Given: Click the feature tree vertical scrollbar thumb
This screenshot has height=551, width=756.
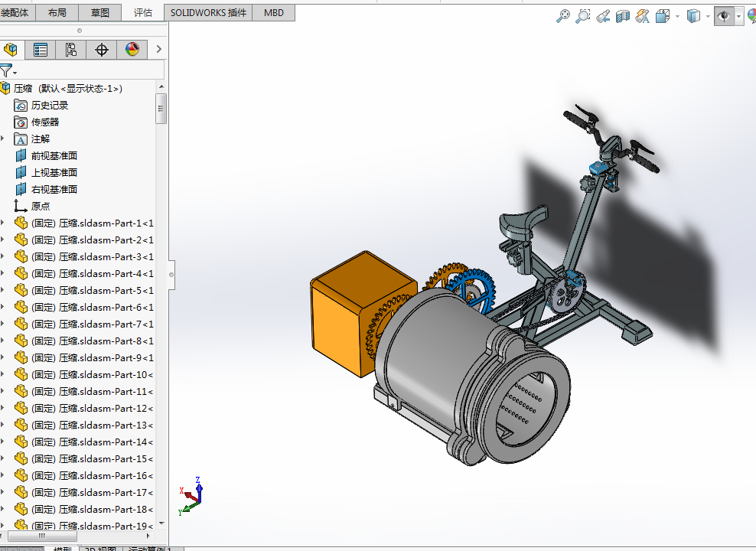Looking at the screenshot, I should [161, 109].
